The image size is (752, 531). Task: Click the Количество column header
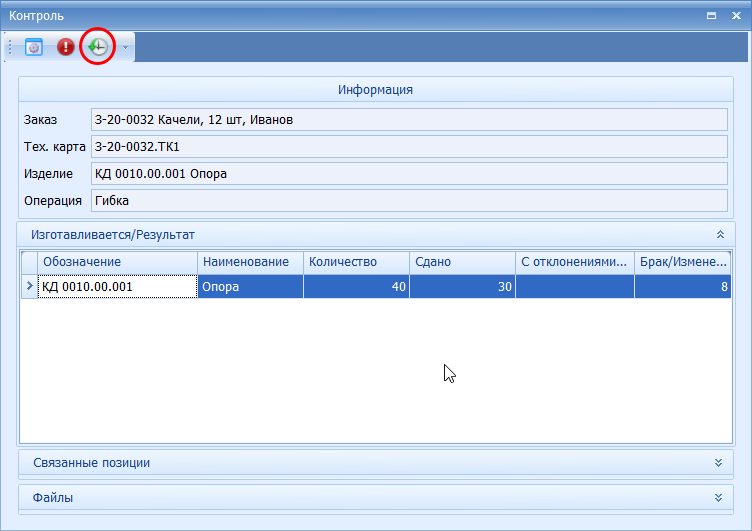[355, 262]
